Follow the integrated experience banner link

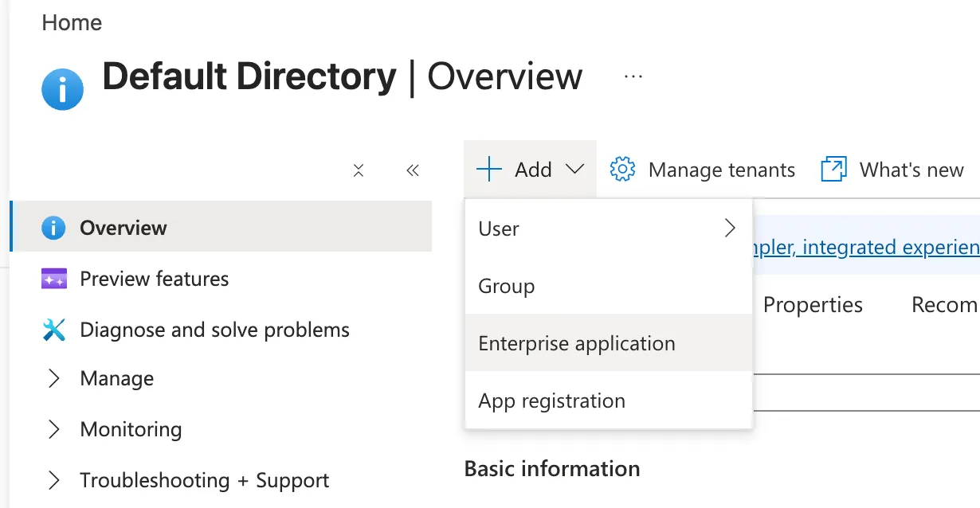point(865,248)
